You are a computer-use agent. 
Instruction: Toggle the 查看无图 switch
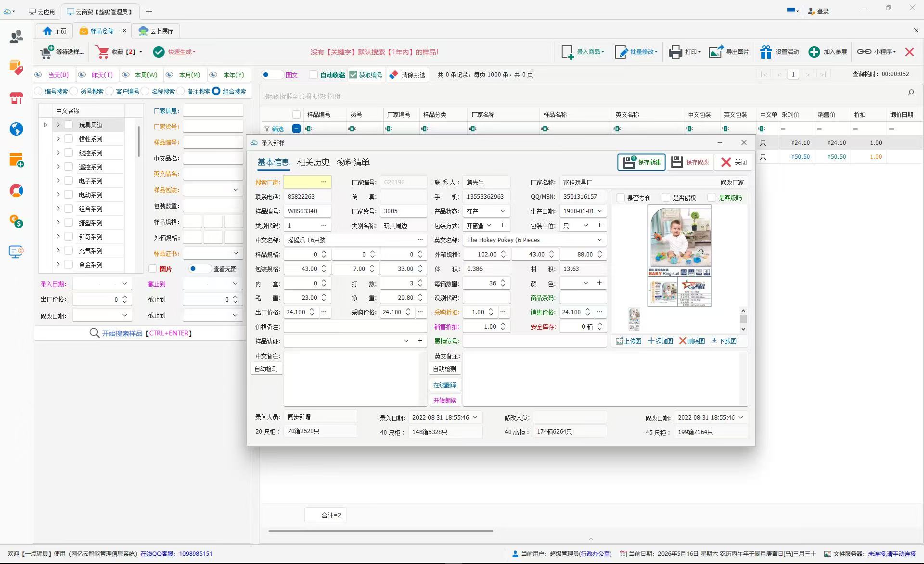click(199, 269)
